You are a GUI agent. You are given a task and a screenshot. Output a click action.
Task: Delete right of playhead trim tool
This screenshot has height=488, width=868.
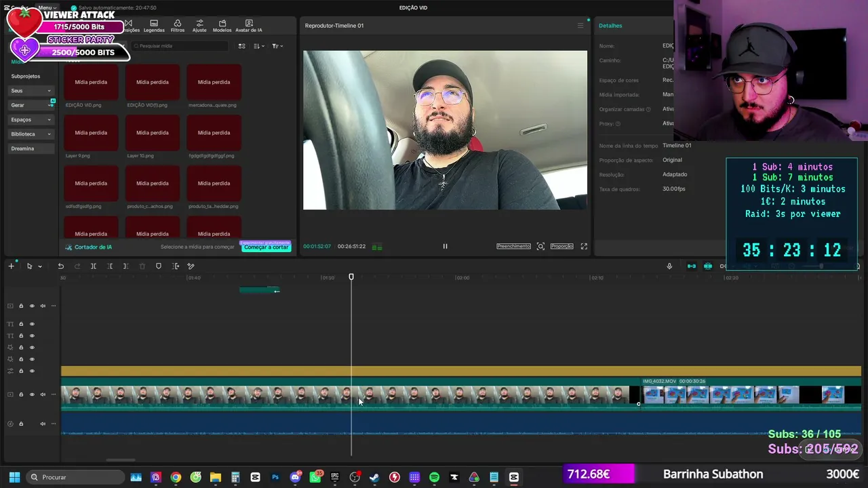pyautogui.click(x=125, y=266)
